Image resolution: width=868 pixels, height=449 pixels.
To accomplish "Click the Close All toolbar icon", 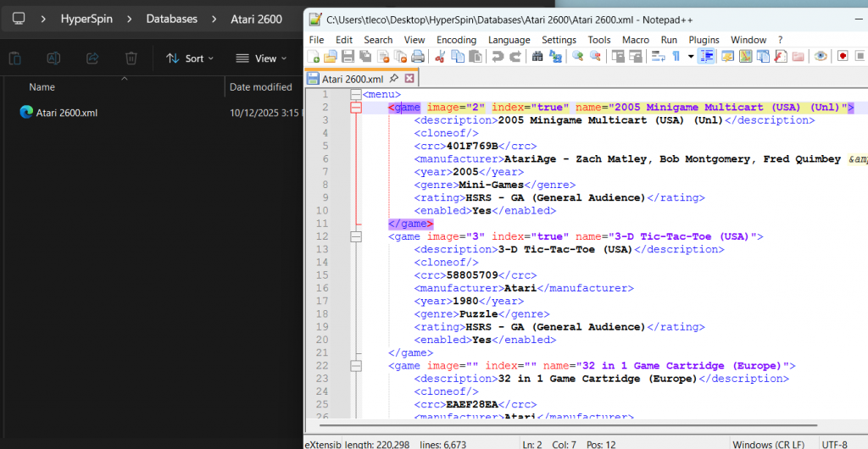I will [400, 57].
